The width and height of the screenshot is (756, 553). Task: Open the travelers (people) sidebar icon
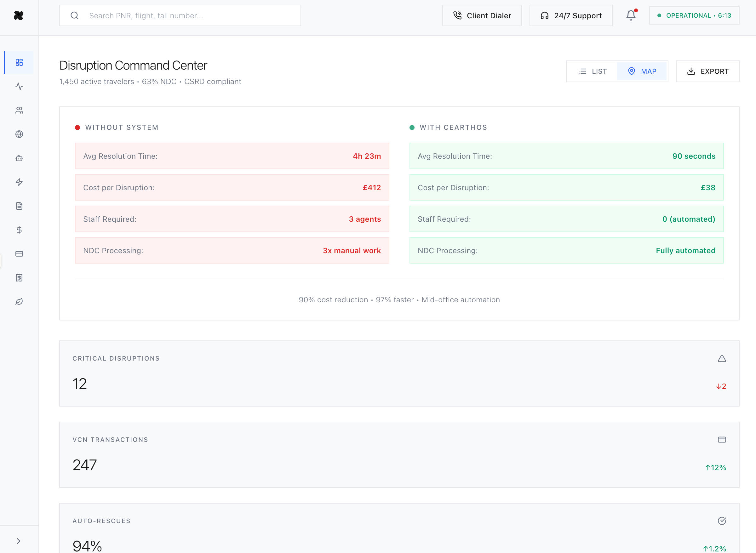19,110
